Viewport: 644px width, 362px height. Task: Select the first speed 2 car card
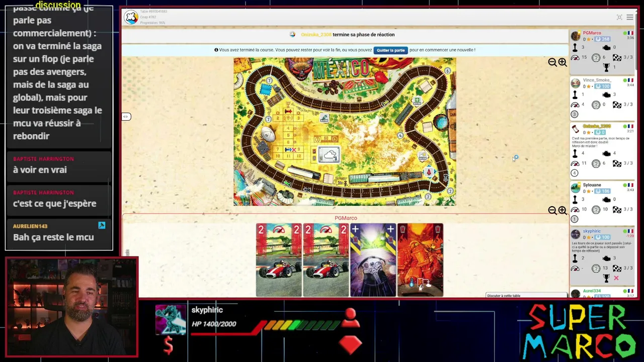(279, 260)
